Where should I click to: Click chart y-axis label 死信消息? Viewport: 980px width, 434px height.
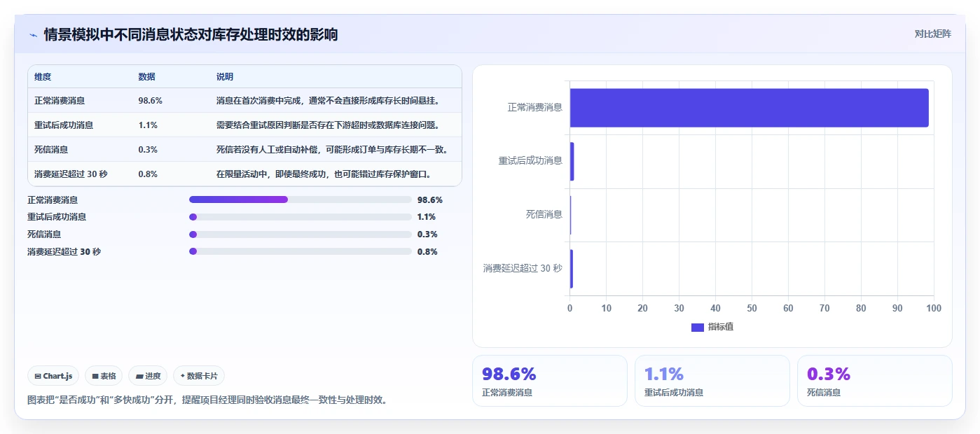pyautogui.click(x=544, y=215)
